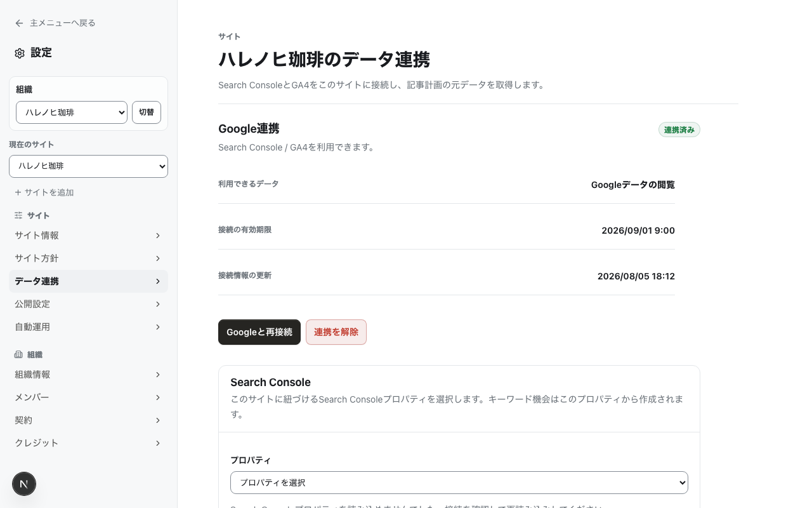Open the round N avatar badge
Image resolution: width=812 pixels, height=508 pixels.
click(x=24, y=484)
